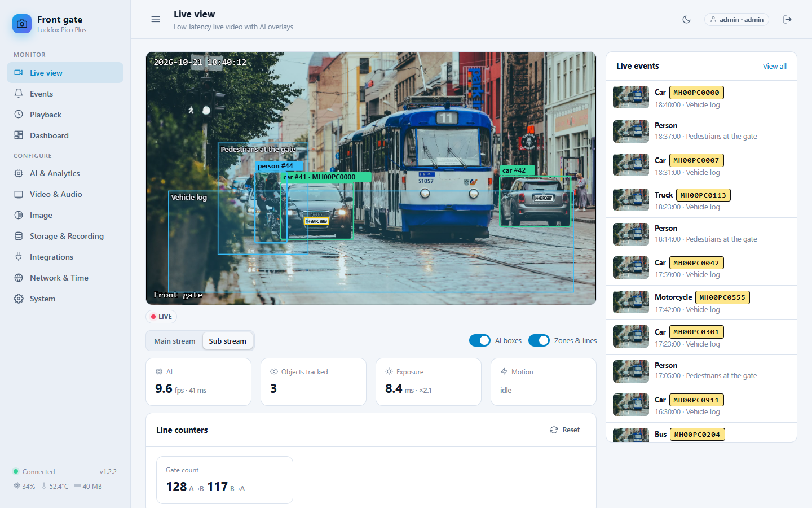Click the Car MH00PC0301 plate tag
Screen dimensions: 812x508
pyautogui.click(x=696, y=332)
